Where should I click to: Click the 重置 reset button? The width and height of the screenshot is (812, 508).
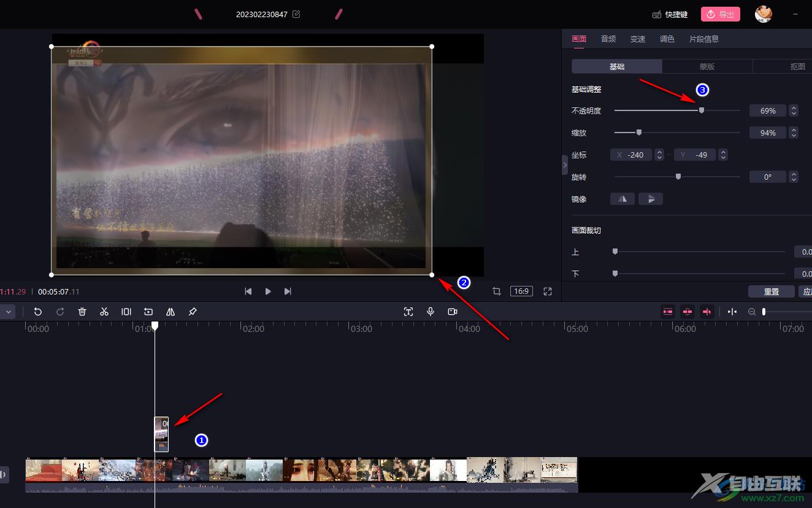(772, 291)
